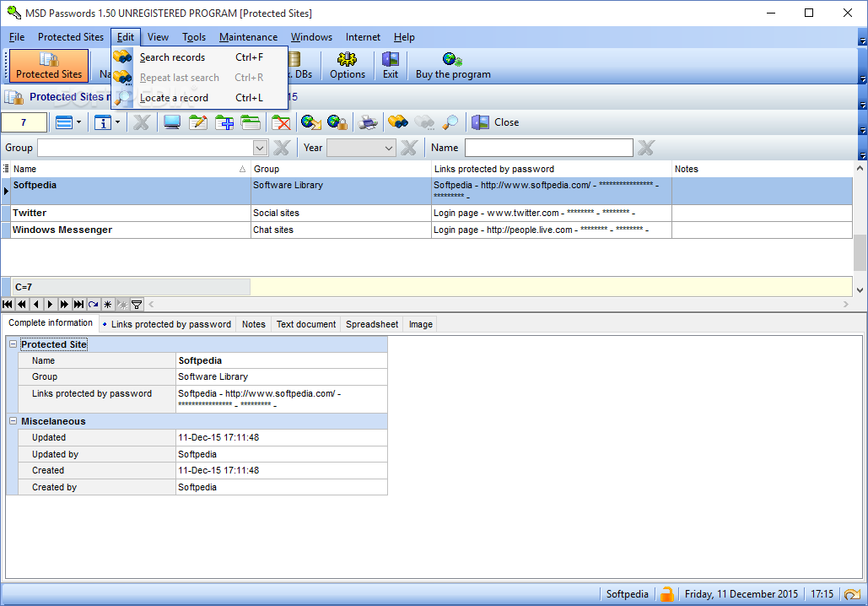Open the Windows menu
The image size is (868, 606).
pyautogui.click(x=311, y=37)
